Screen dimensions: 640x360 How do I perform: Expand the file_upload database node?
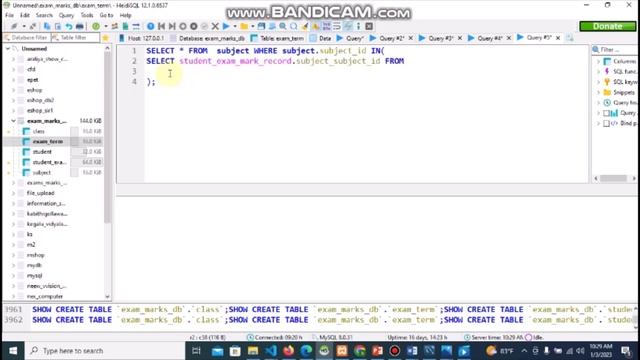[x=13, y=193]
